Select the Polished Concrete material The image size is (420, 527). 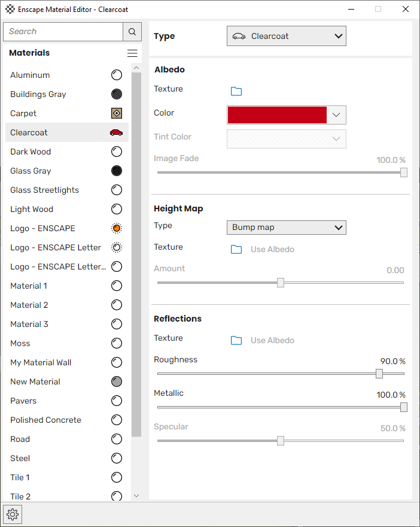tap(67, 420)
